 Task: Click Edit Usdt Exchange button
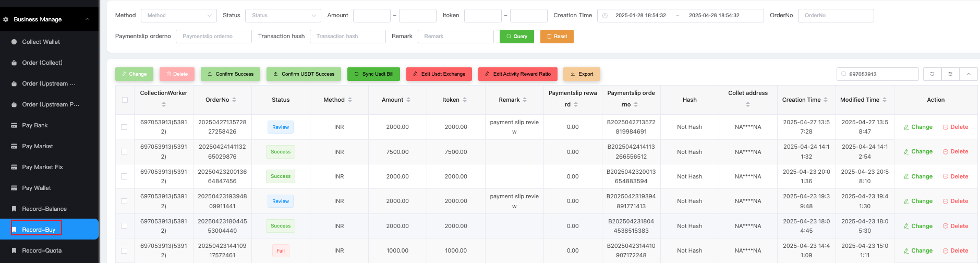click(439, 74)
